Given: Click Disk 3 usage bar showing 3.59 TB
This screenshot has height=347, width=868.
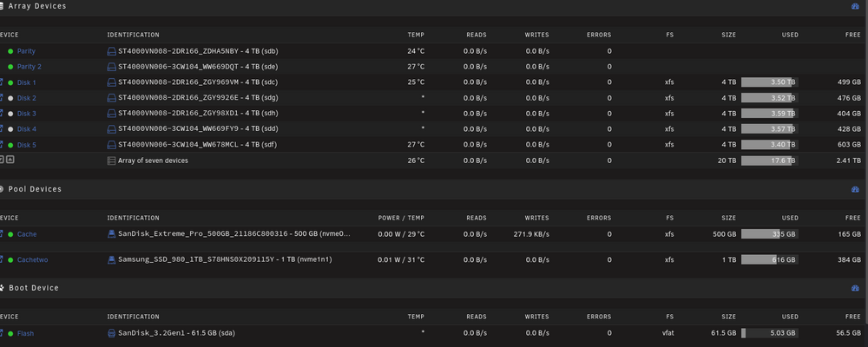Looking at the screenshot, I should point(769,114).
